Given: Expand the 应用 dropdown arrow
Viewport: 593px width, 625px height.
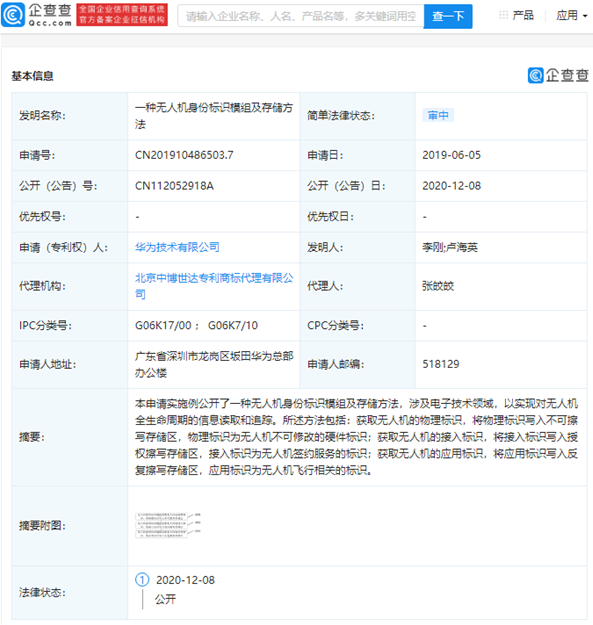Looking at the screenshot, I should coord(585,16).
